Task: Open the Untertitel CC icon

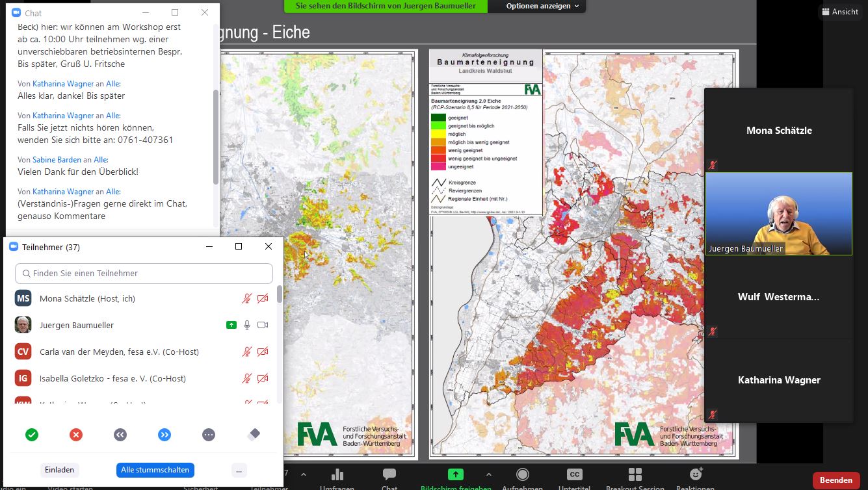Action: (574, 474)
